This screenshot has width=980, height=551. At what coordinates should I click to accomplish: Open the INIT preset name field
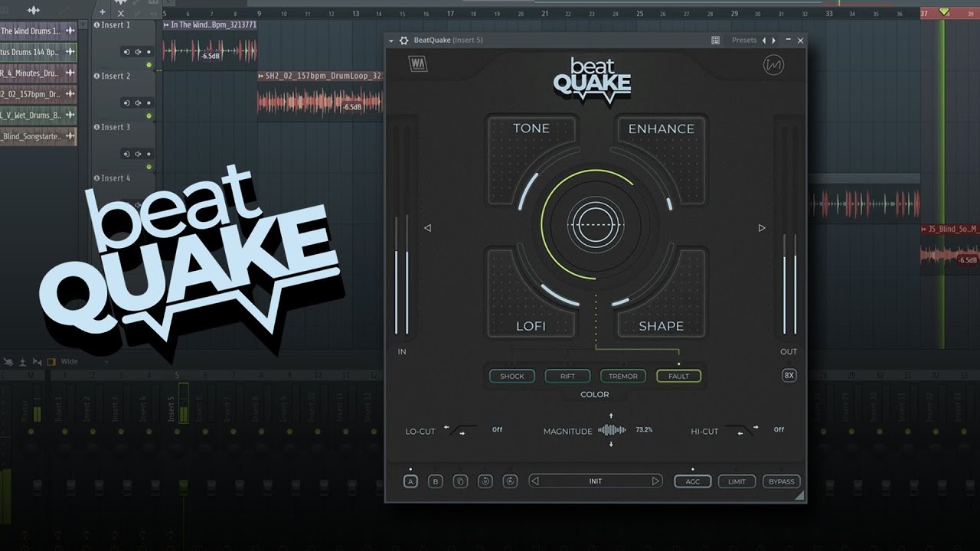coord(595,481)
